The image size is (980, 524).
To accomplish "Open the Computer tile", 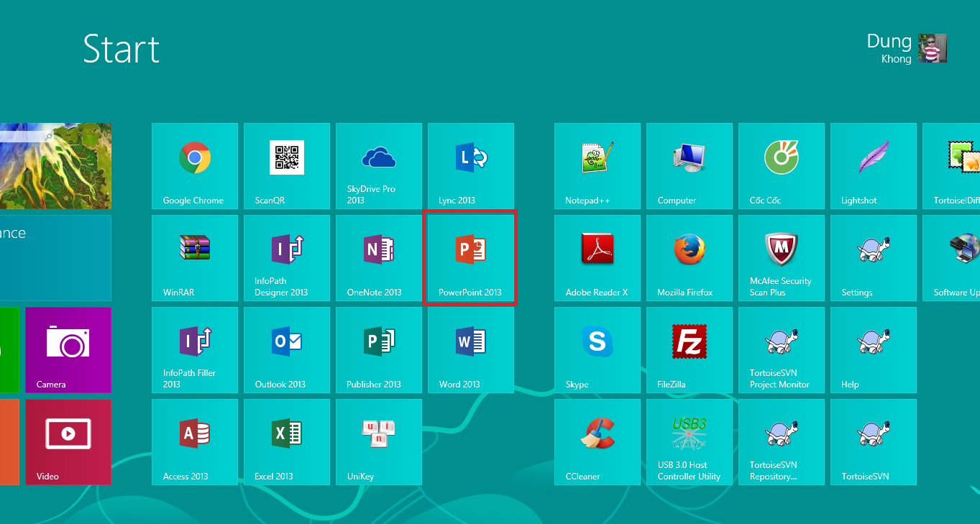I will [690, 166].
